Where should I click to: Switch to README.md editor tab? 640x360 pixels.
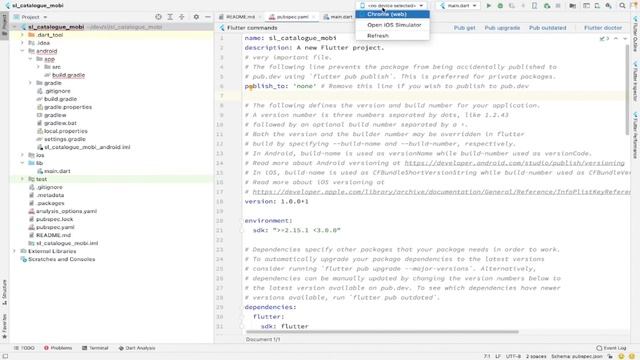(240, 17)
